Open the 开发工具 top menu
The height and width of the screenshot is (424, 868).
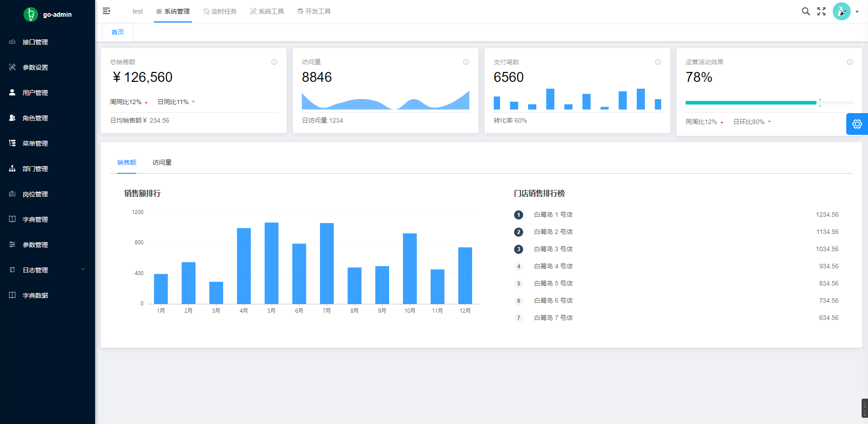coord(314,11)
